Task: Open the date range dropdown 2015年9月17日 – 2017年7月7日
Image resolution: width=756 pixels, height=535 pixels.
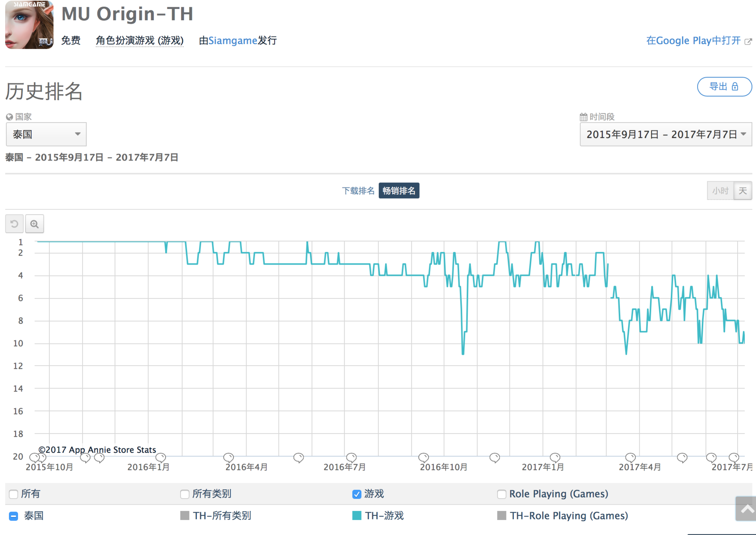Action: (x=666, y=134)
